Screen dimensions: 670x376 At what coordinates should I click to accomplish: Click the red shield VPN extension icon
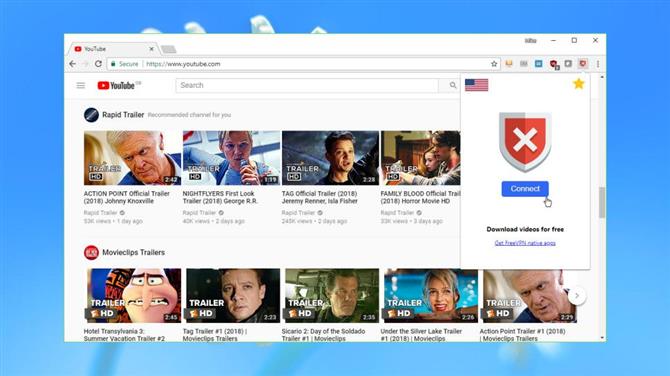[583, 64]
